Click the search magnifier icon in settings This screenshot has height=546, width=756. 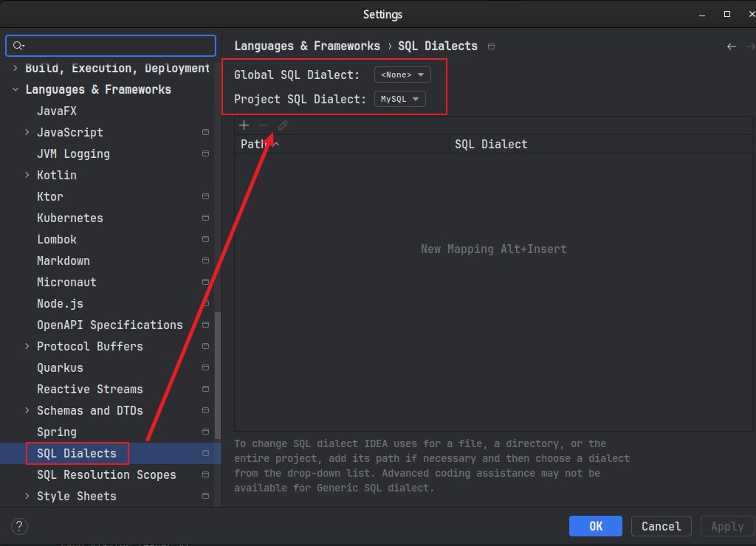click(x=18, y=46)
